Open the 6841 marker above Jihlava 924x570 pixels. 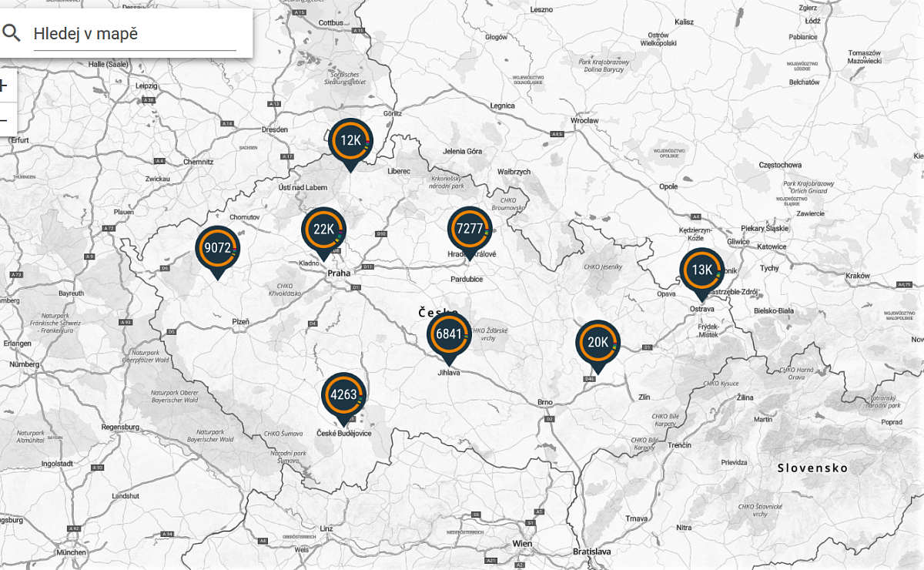(x=449, y=334)
